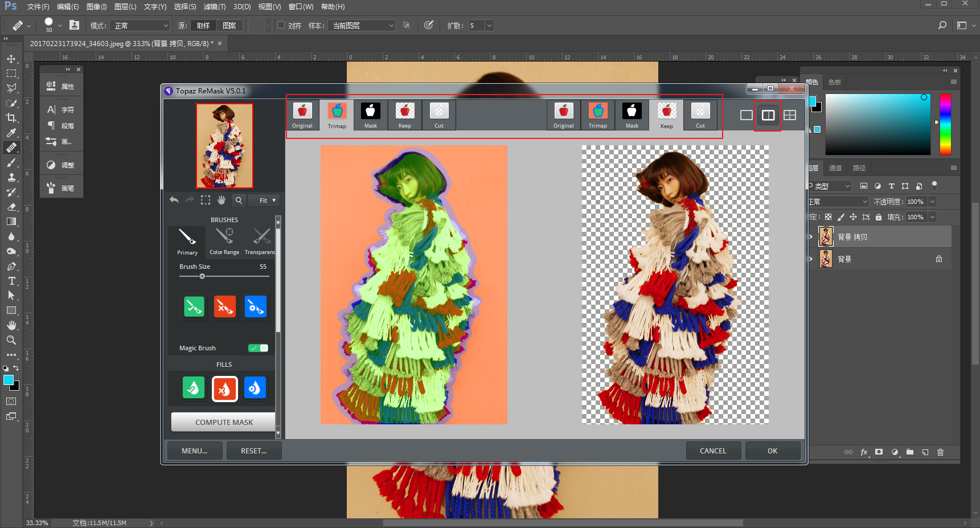Select the Crop tool

coord(11,118)
